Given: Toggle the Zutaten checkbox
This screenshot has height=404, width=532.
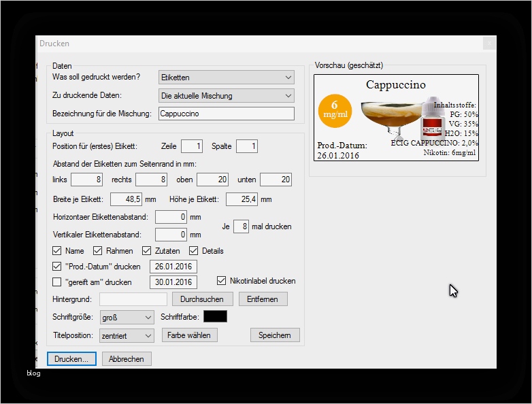Looking at the screenshot, I should coord(147,251).
